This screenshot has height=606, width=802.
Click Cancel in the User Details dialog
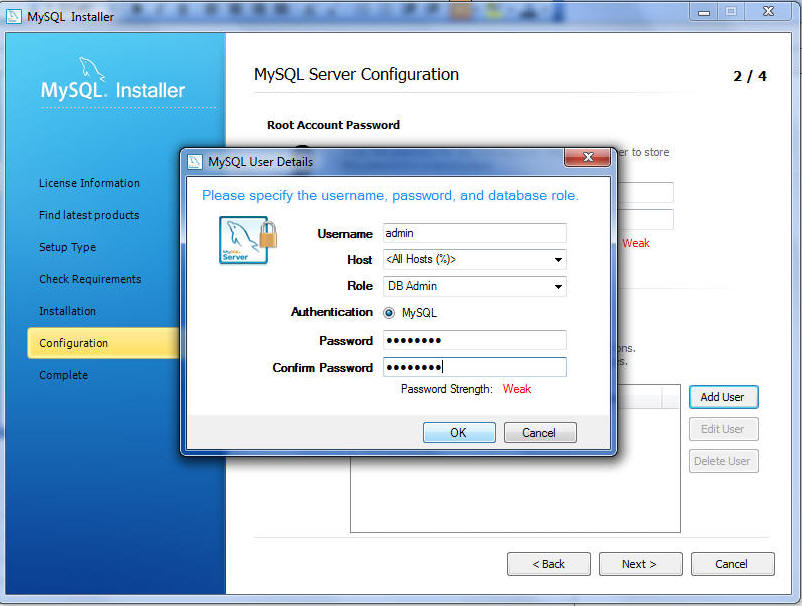tap(540, 433)
